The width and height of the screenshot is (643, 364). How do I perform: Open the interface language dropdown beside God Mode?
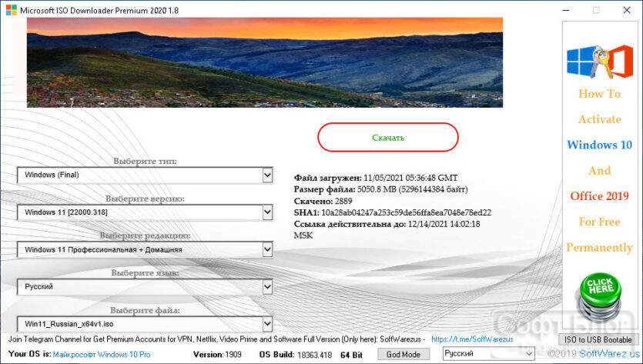coord(488,353)
